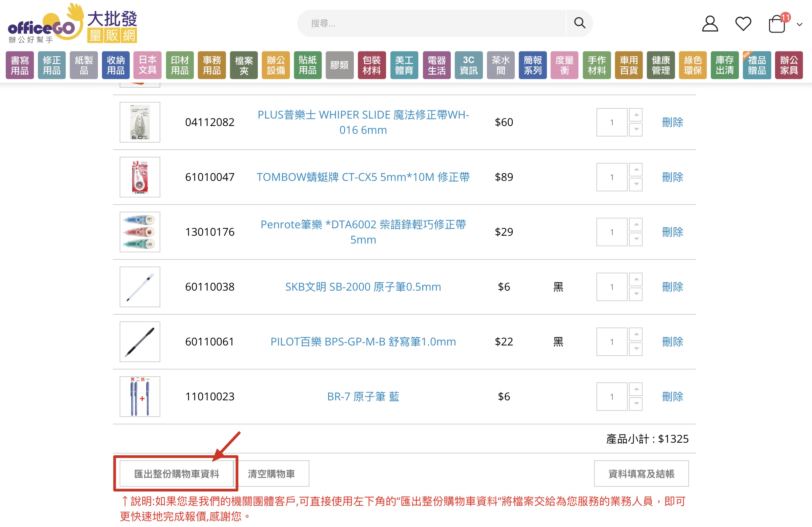Click 清空購物車 button
The height and width of the screenshot is (527, 812).
[271, 474]
